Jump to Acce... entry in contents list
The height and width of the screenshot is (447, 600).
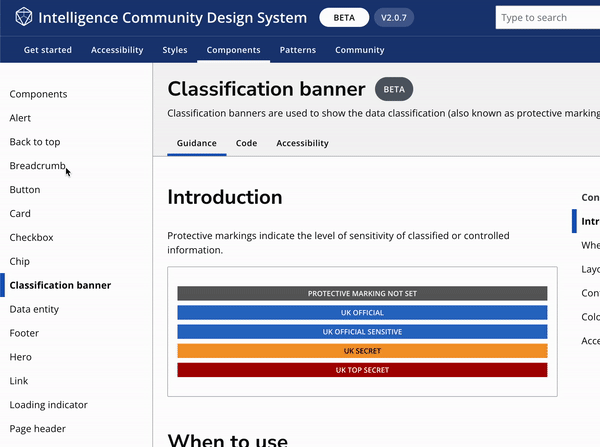tap(590, 341)
